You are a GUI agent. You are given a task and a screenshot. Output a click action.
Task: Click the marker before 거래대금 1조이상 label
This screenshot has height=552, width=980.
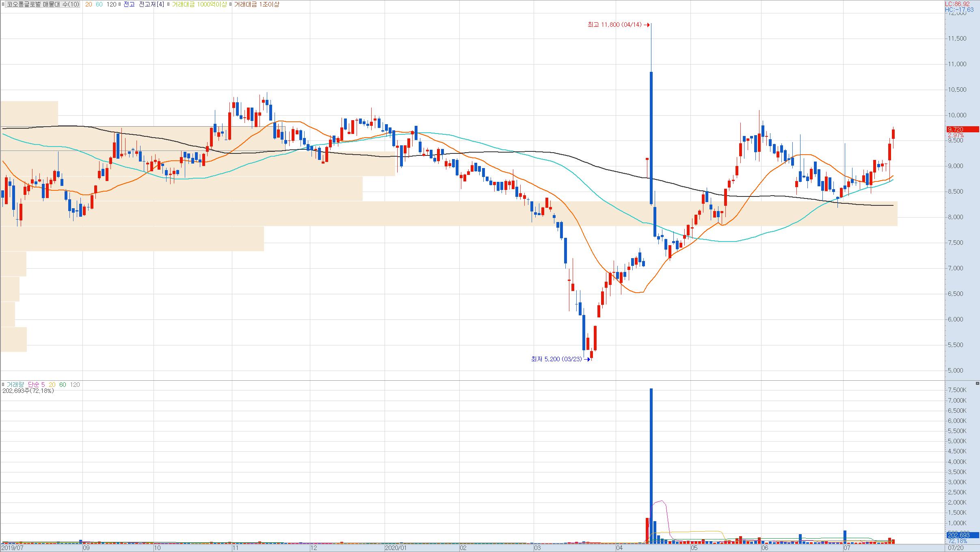coord(231,4)
